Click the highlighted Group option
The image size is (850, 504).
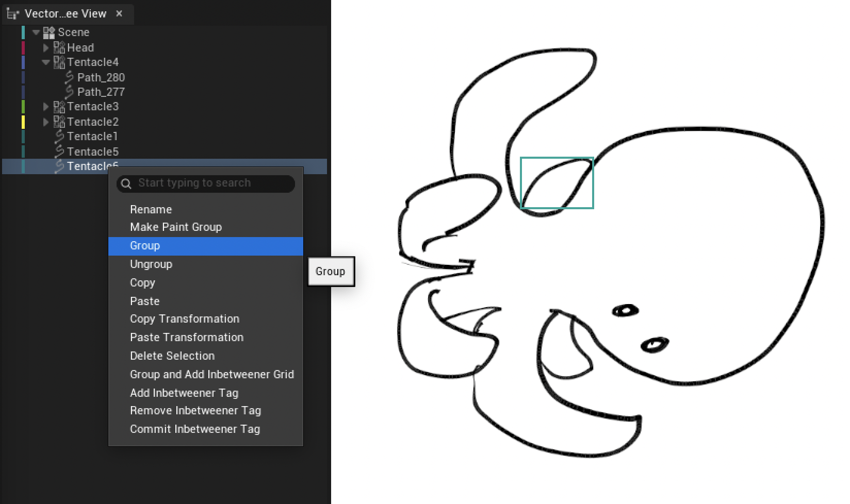(x=144, y=246)
